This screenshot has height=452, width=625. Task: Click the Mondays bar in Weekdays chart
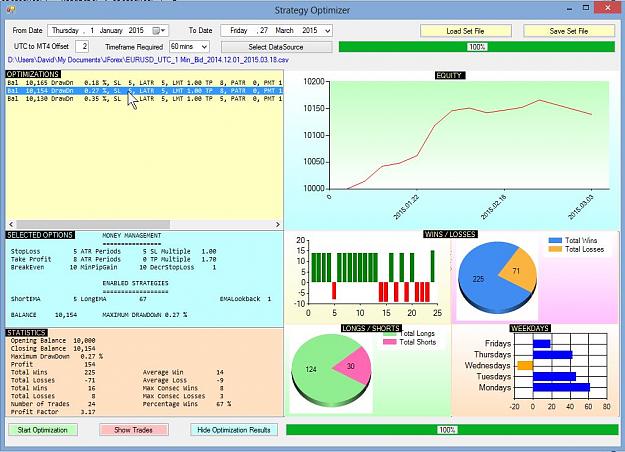coord(561,387)
